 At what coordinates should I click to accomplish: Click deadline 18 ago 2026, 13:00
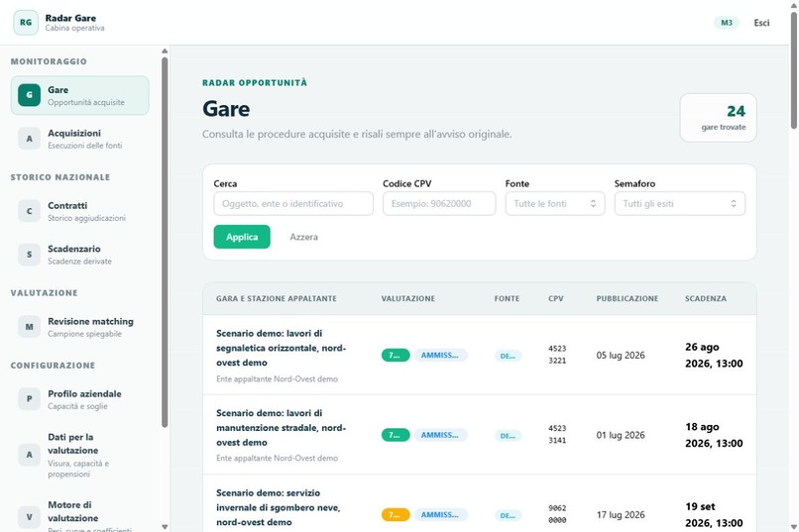(x=714, y=435)
